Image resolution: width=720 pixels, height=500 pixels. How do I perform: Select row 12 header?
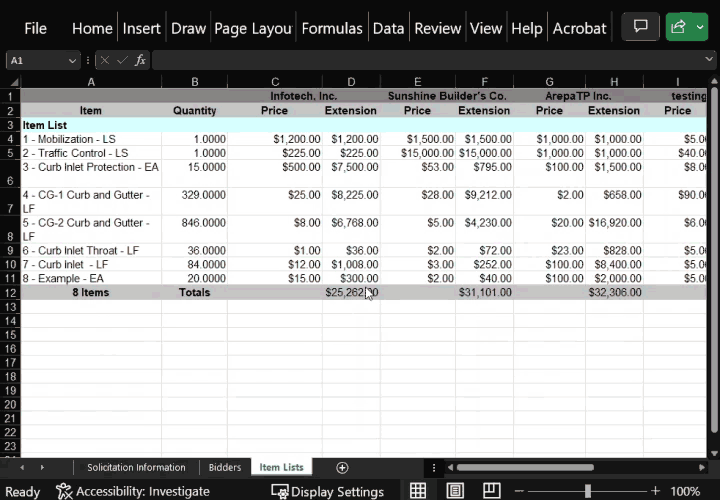tap(10, 292)
